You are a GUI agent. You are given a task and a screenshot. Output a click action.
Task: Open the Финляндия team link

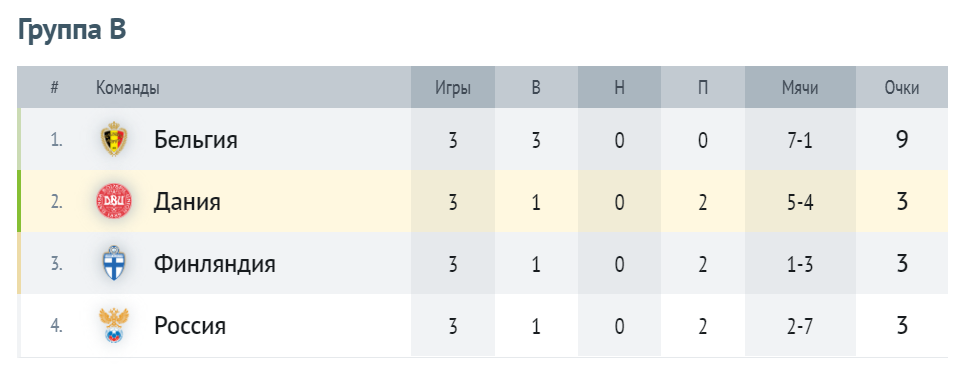pos(214,264)
